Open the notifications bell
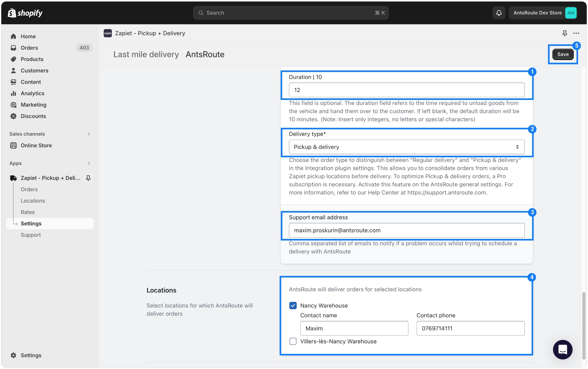 click(x=499, y=13)
